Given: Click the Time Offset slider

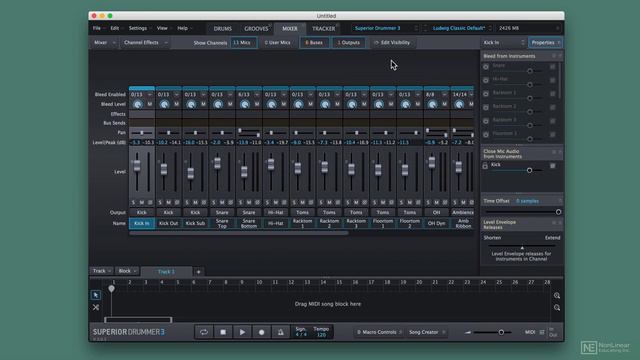Looking at the screenshot, I should click(523, 212).
